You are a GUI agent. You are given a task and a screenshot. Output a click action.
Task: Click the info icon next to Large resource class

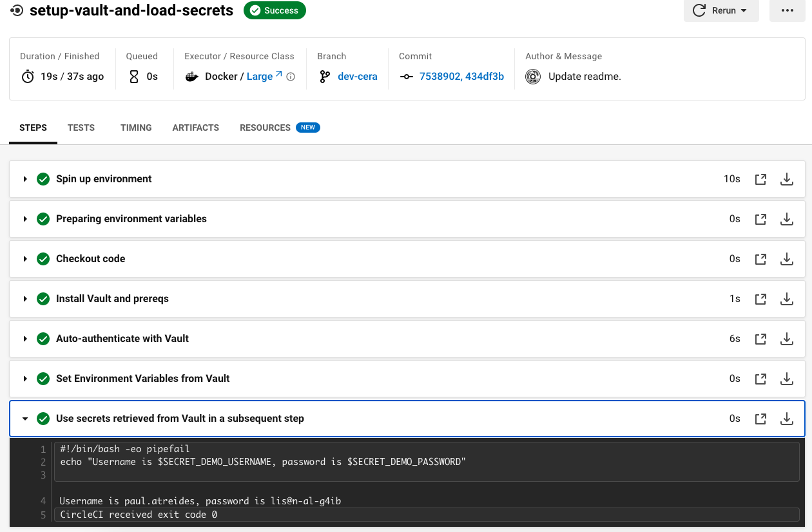[290, 76]
